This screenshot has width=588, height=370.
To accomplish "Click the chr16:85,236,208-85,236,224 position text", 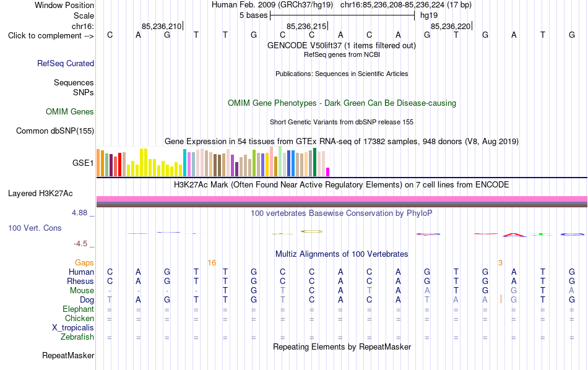I will pyautogui.click(x=406, y=5).
